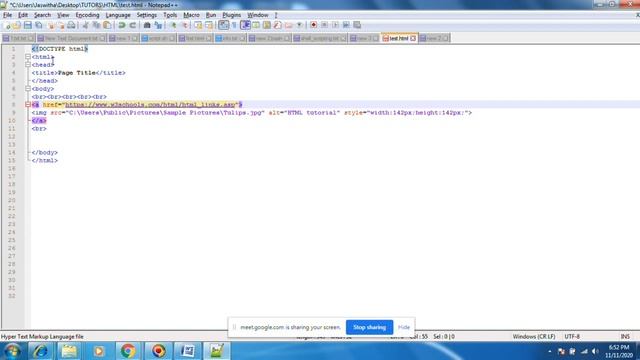
Task: Open the View menu
Action: [63, 15]
